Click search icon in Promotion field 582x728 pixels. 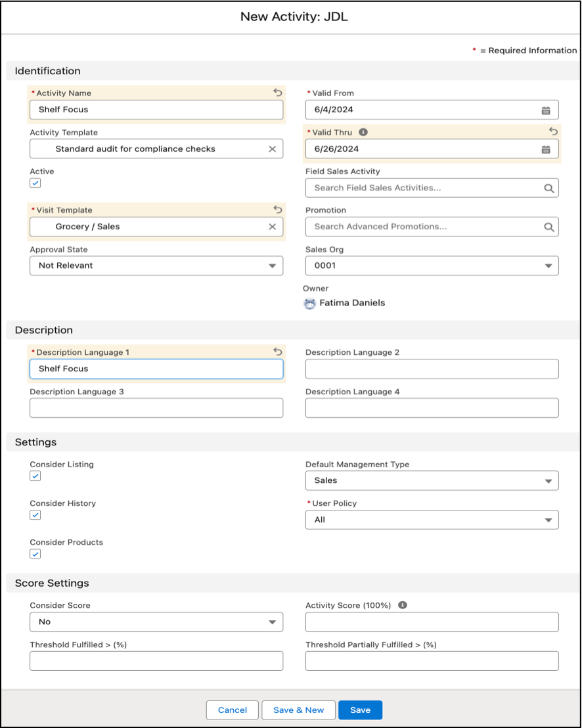coord(548,227)
